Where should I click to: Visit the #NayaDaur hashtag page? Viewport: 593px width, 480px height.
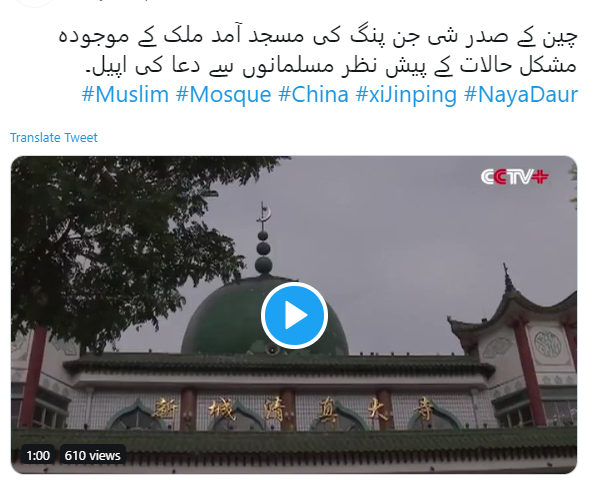(x=521, y=95)
